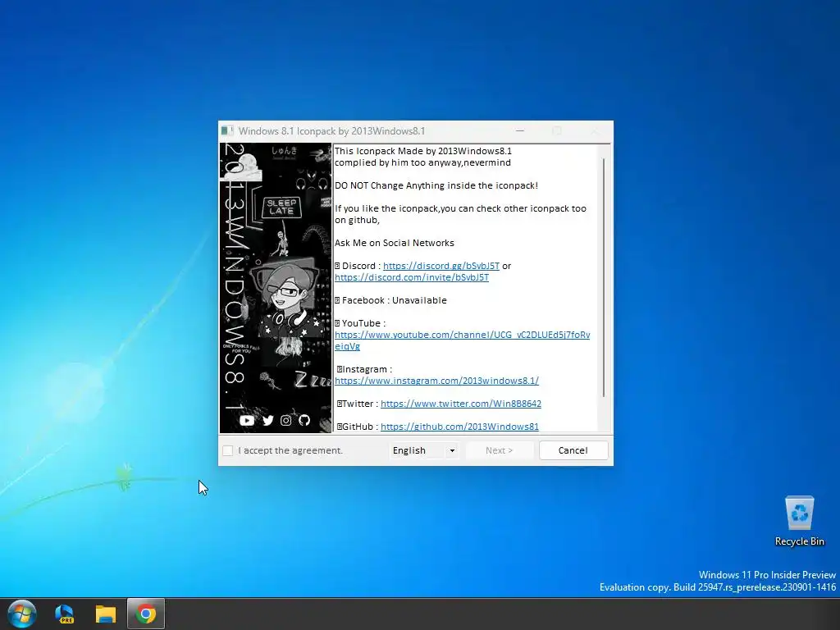Click the installer title bar icon

[x=227, y=130]
